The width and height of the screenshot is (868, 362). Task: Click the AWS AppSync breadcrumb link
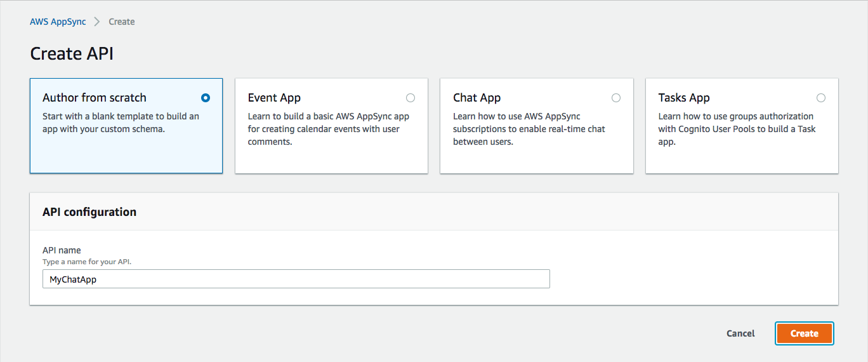click(58, 22)
